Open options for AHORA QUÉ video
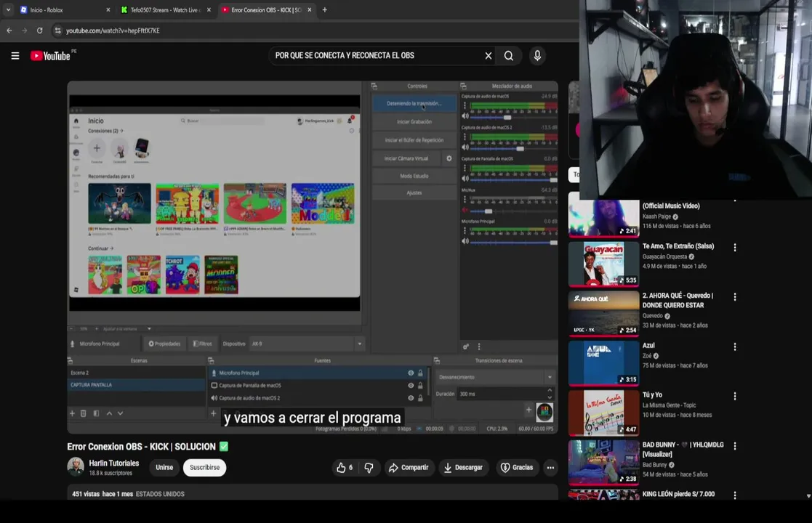Screen dimensions: 812x523 [x=735, y=297]
